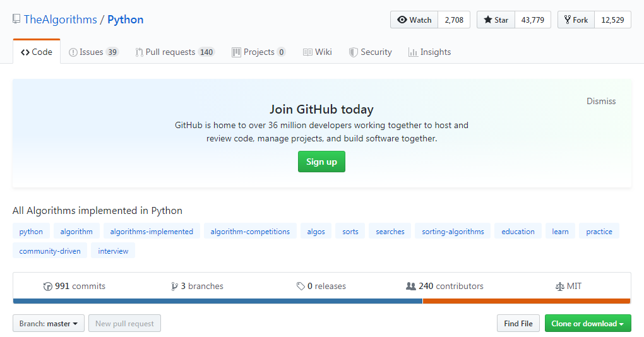Select the sorts topic tag
This screenshot has height=337, width=644.
(350, 231)
